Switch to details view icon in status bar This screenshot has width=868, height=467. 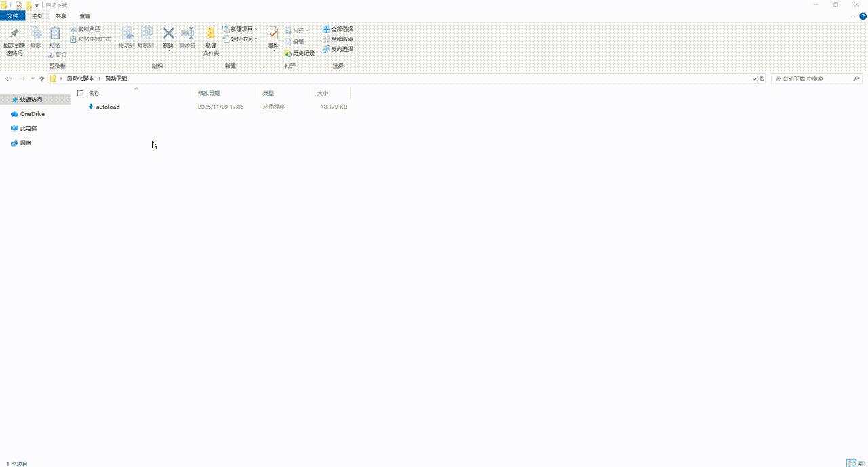coord(851,463)
